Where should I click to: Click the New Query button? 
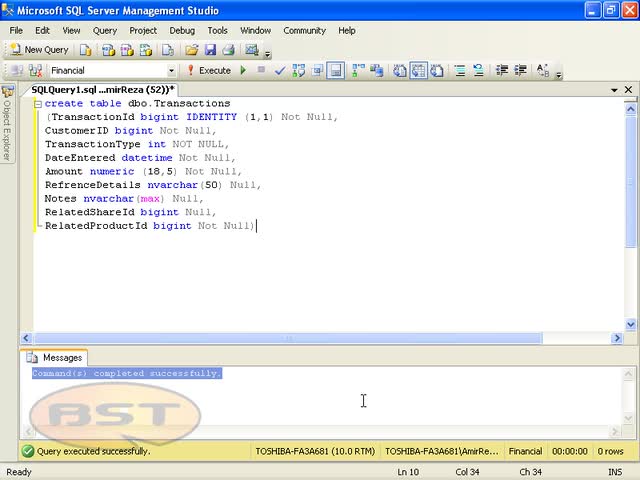pos(40,50)
